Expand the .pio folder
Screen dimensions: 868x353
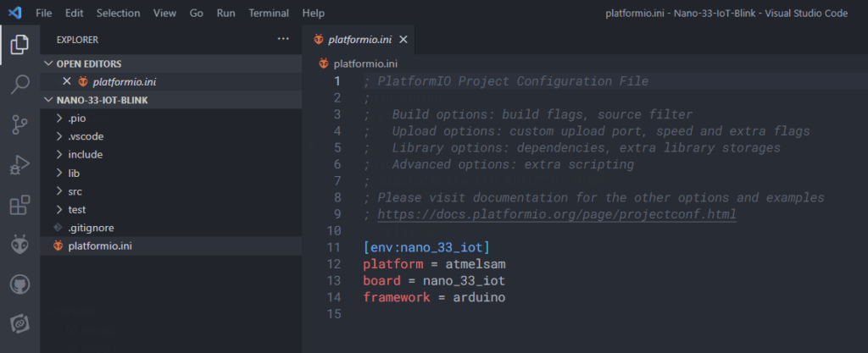(59, 119)
